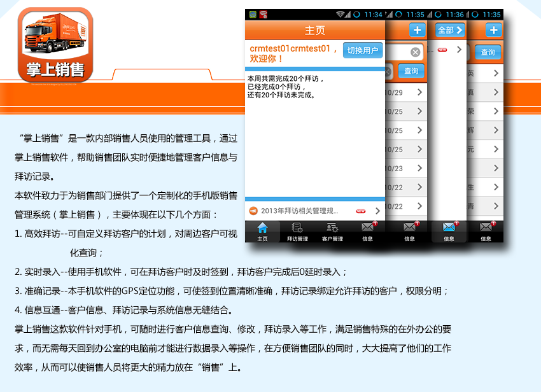Click the 已经完成0个拜访 line
Screen dimensions: 541x392
coord(276,87)
